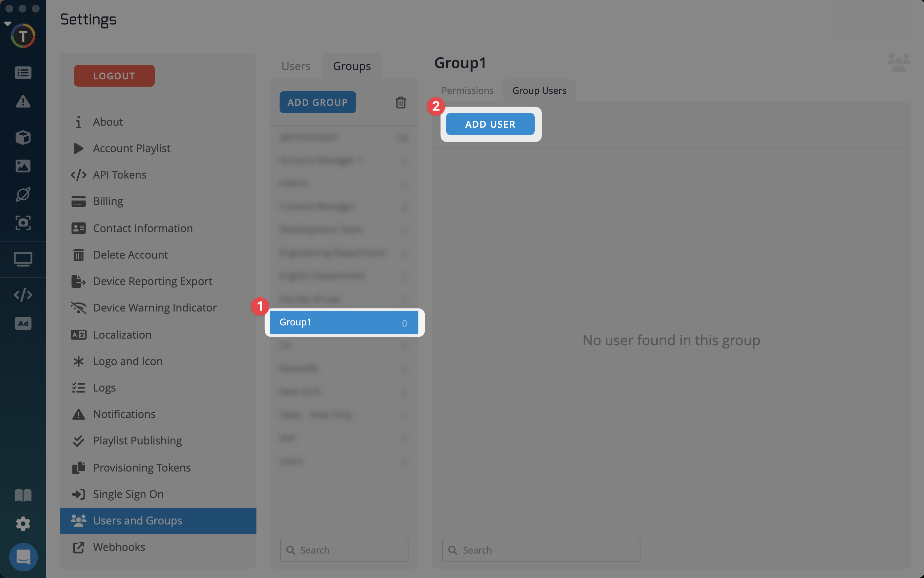The width and height of the screenshot is (924, 578).
Task: Open the media image icon in sidebar
Action: tap(23, 166)
